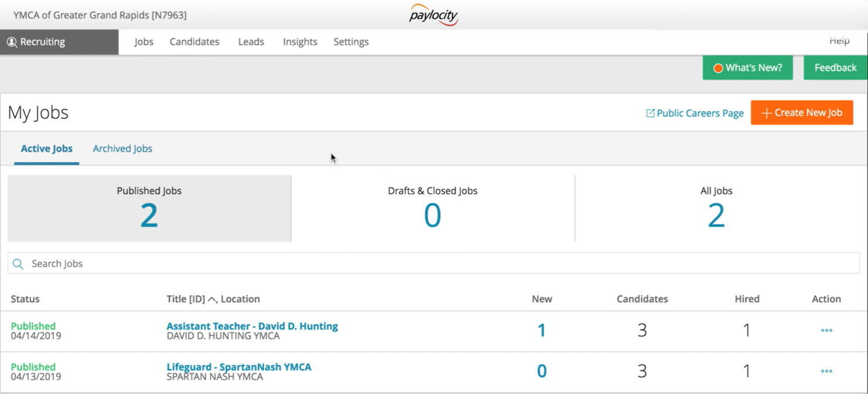Click YMCA of Greater Grand Rapids company name

tap(100, 15)
